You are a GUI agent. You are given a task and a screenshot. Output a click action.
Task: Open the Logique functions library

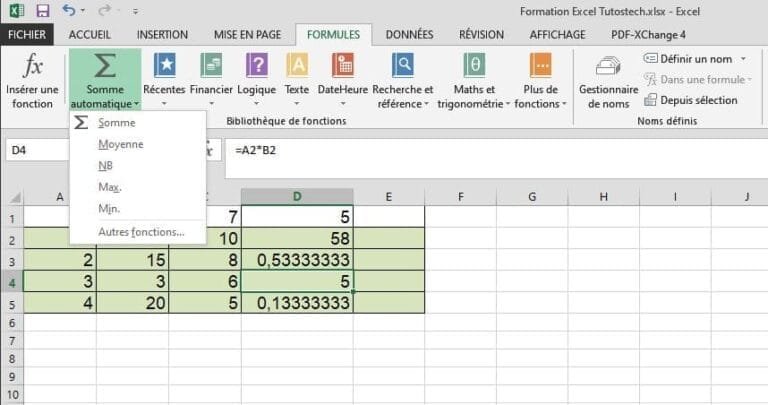(x=257, y=79)
